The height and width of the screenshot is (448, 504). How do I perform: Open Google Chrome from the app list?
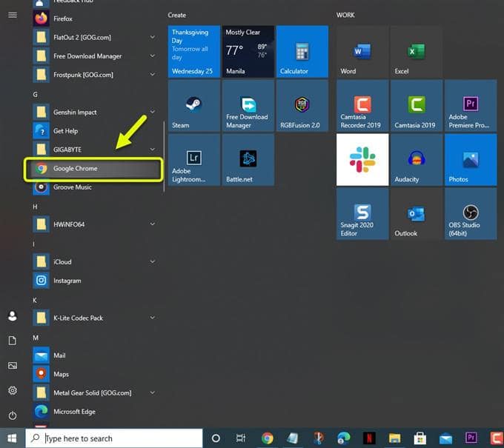93,169
